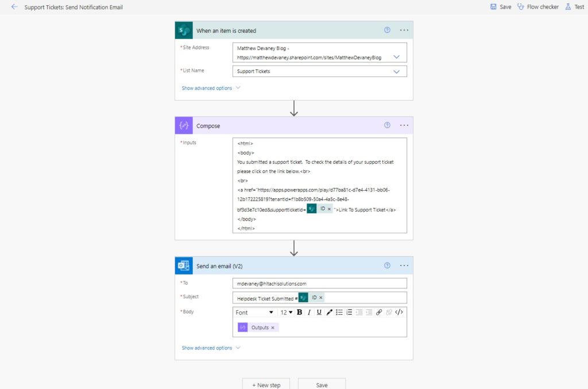Click the Outlook Send an email icon
The height and width of the screenshot is (389, 588).
184,265
